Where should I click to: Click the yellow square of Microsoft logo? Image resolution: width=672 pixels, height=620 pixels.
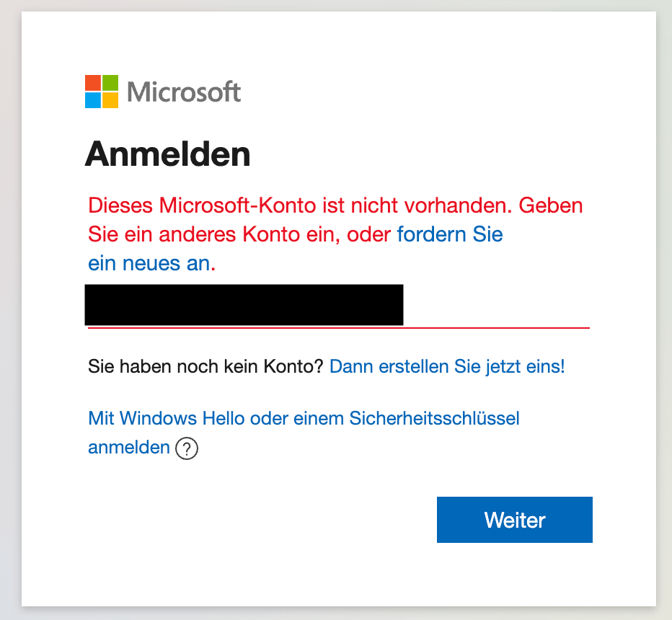[110, 100]
